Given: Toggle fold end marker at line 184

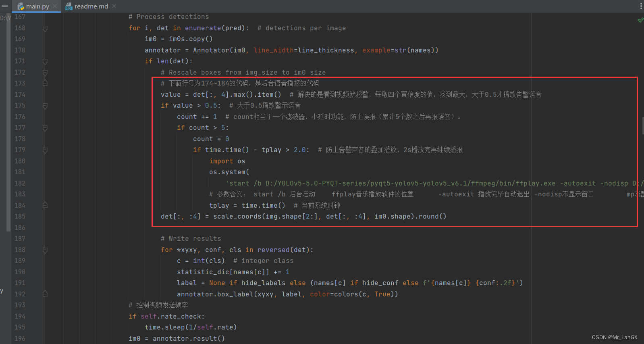Looking at the screenshot, I should click(x=45, y=205).
